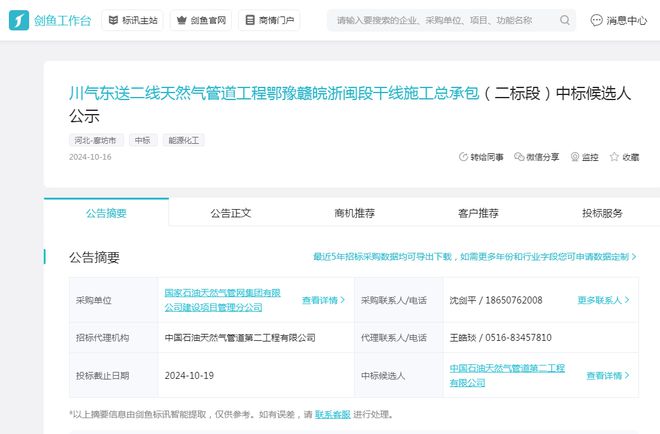Click the 采购单位 label cell
Viewport: 660px width, 434px height.
114,300
